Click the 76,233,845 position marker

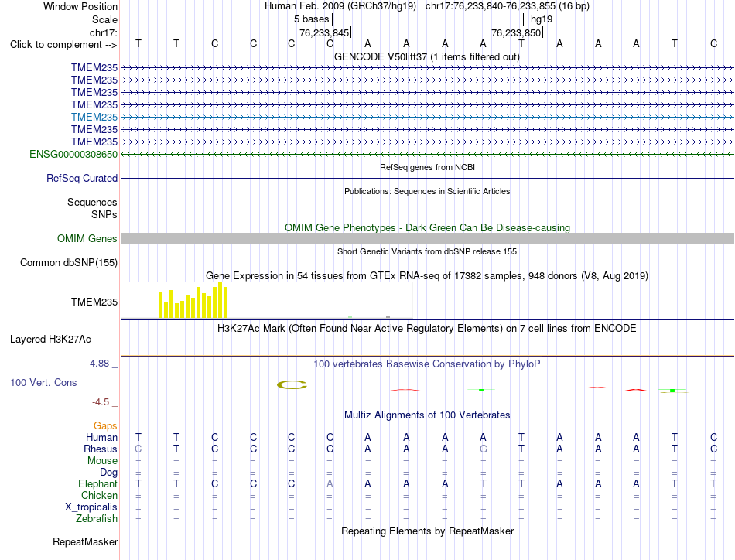[324, 32]
